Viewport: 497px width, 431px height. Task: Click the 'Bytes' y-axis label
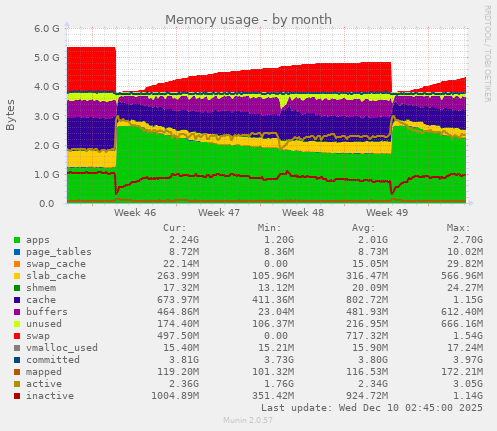pyautogui.click(x=10, y=115)
